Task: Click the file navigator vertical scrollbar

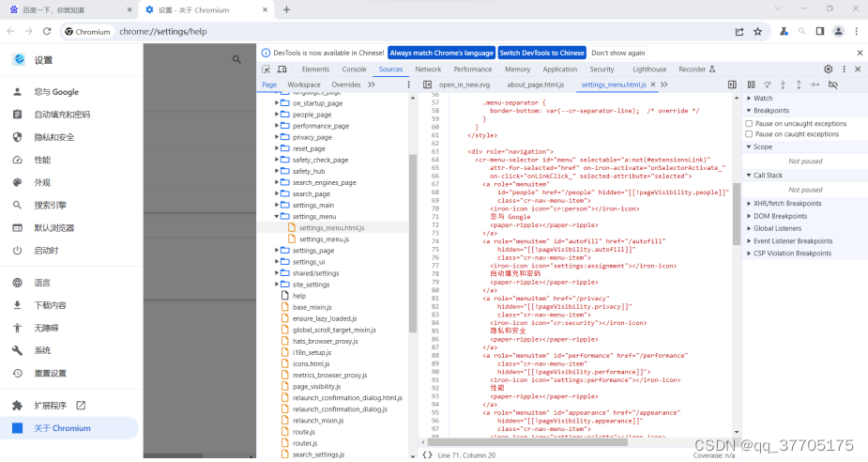Action: click(412, 243)
